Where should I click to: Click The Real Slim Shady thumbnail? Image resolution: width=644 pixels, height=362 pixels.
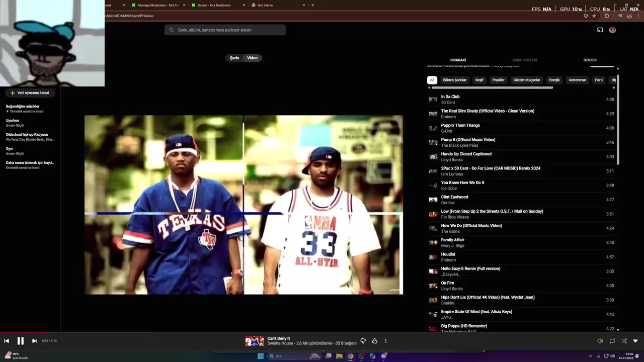coord(433,114)
